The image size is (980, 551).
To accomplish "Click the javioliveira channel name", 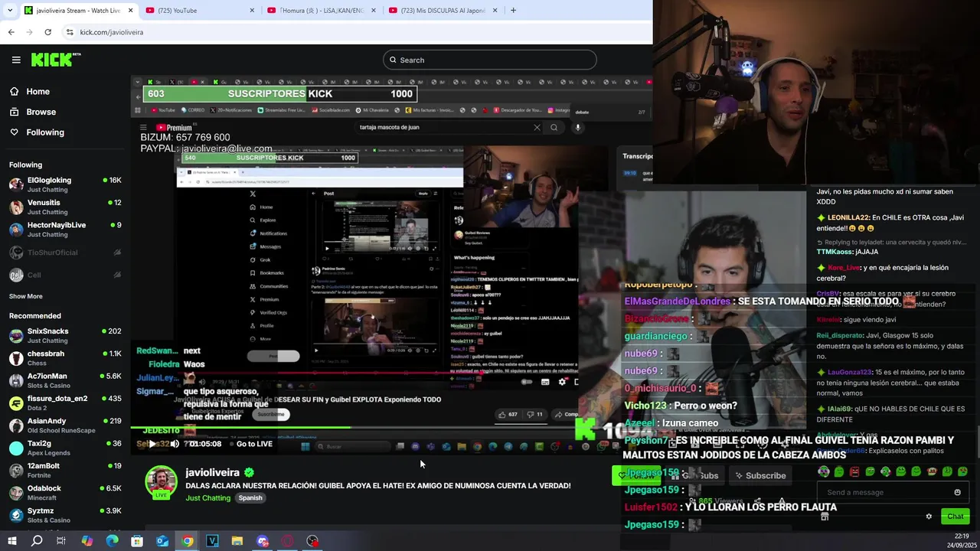I will (213, 472).
